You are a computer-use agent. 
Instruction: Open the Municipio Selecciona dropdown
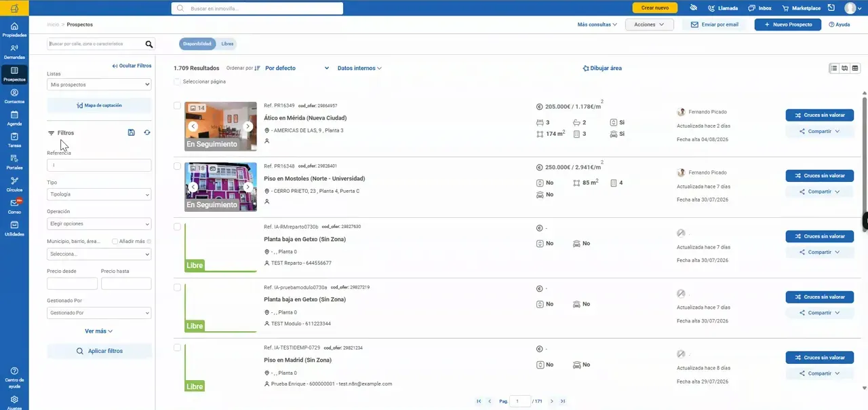(99, 254)
